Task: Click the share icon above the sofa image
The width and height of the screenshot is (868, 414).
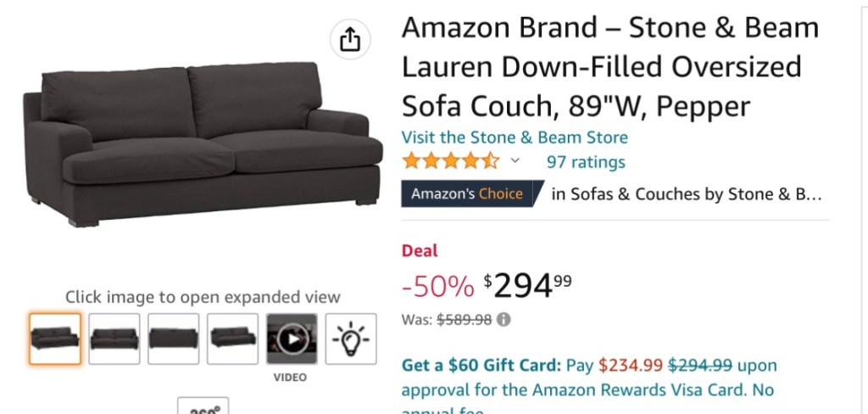Action: click(x=350, y=39)
